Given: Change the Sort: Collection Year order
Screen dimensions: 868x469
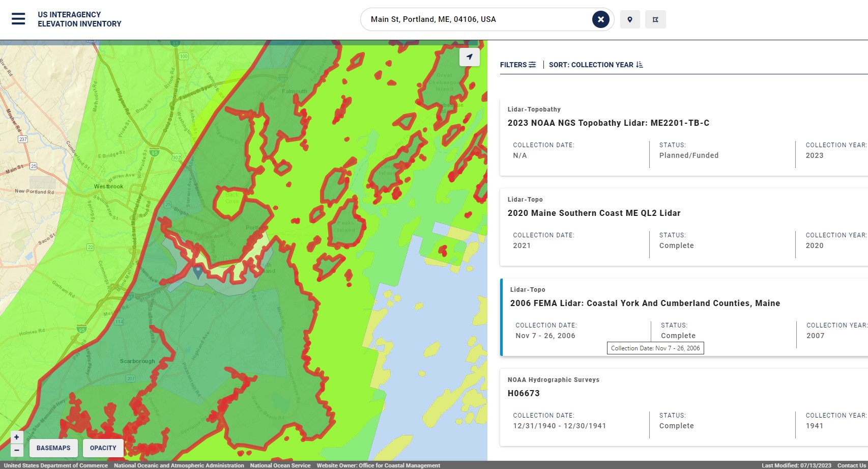Looking at the screenshot, I should (x=596, y=65).
